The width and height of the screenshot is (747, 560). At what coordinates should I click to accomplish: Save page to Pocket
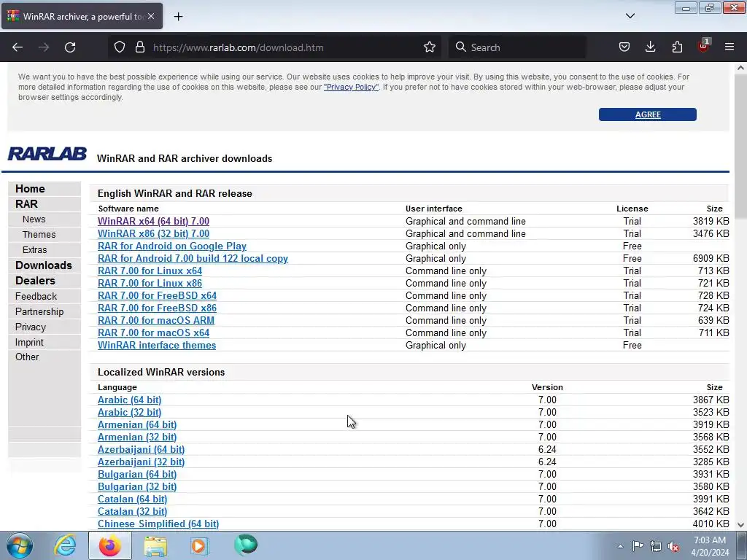624,47
